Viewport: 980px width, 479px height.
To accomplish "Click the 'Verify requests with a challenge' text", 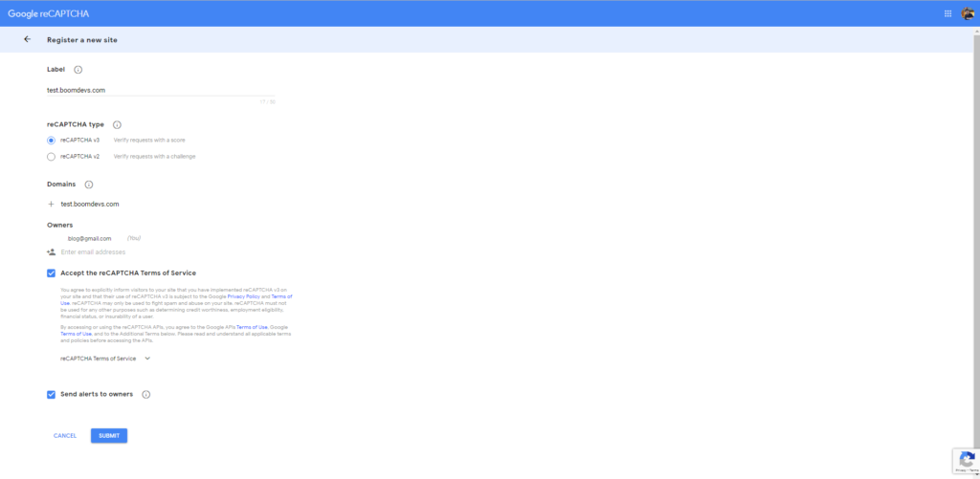I will tap(154, 157).
